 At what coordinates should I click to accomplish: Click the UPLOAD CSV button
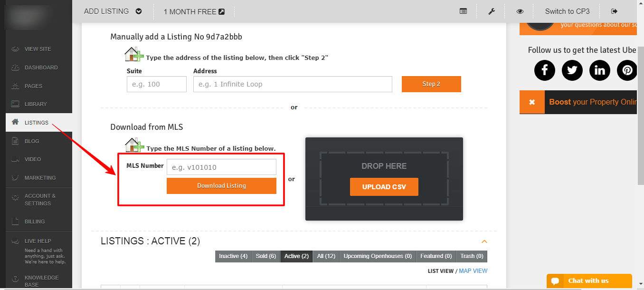384,187
